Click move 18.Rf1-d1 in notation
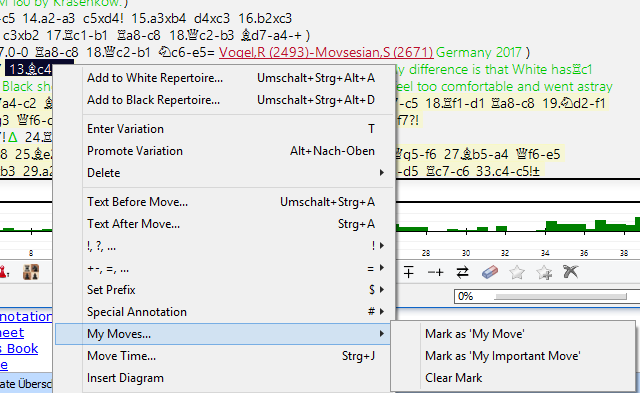 point(454,103)
